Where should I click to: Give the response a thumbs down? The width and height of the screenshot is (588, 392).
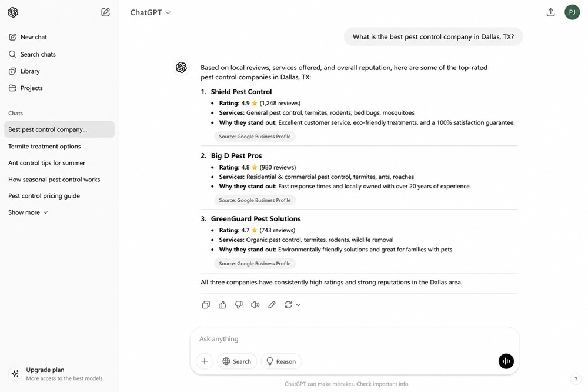[x=239, y=305]
